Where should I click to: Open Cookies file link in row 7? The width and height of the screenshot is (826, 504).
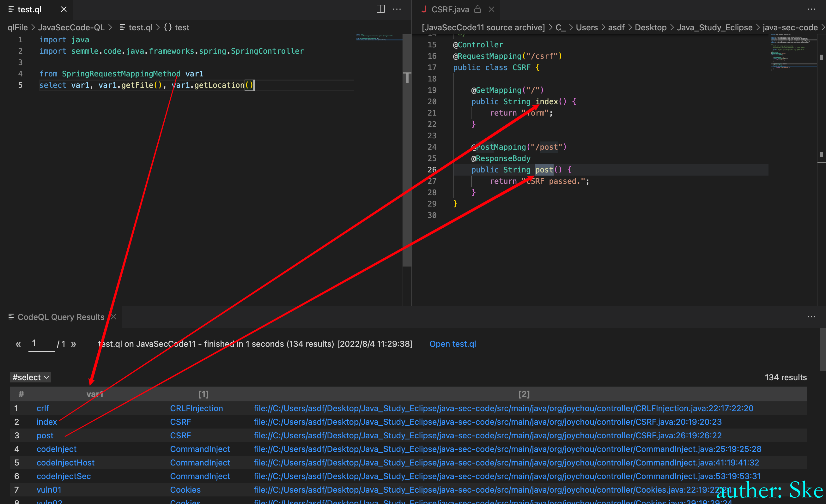pyautogui.click(x=185, y=490)
